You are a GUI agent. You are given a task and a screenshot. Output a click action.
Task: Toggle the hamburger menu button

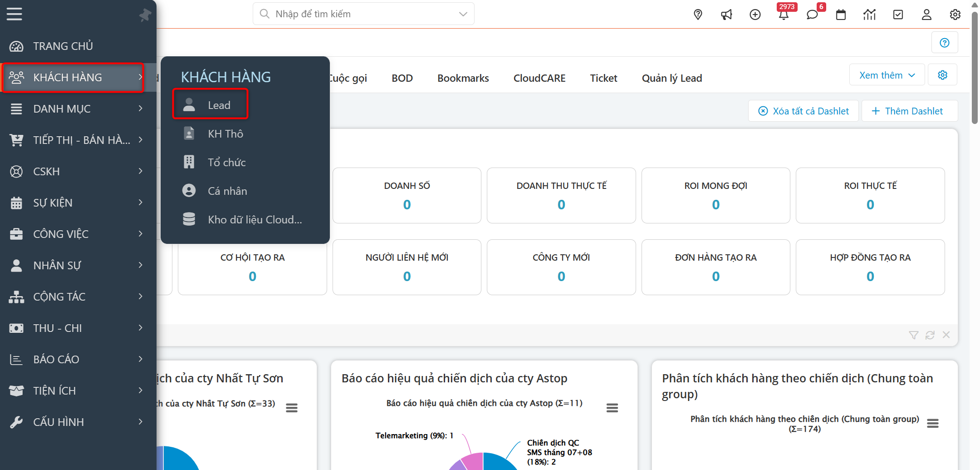pyautogui.click(x=15, y=14)
